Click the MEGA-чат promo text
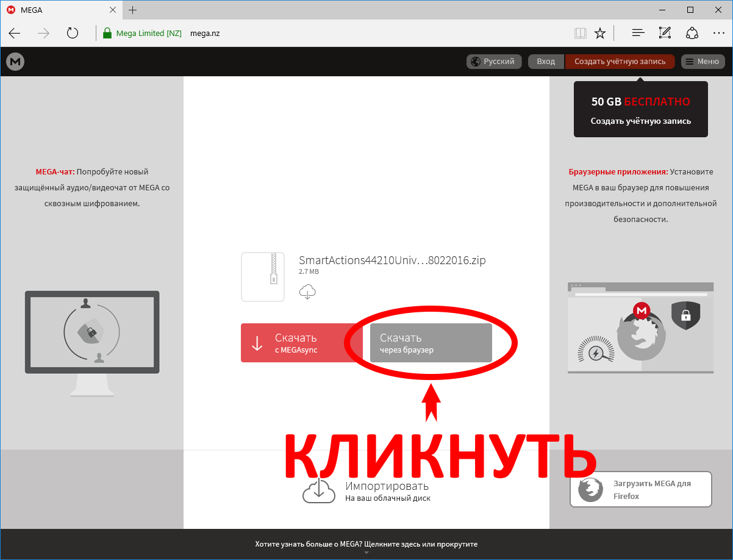Image resolution: width=733 pixels, height=560 pixels. tap(92, 187)
